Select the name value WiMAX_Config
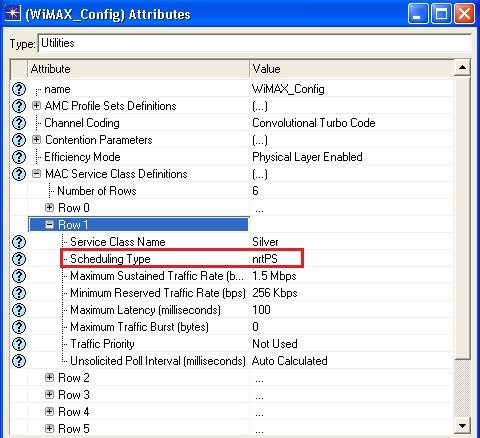Viewport: 480px width, 438px height. click(x=288, y=89)
